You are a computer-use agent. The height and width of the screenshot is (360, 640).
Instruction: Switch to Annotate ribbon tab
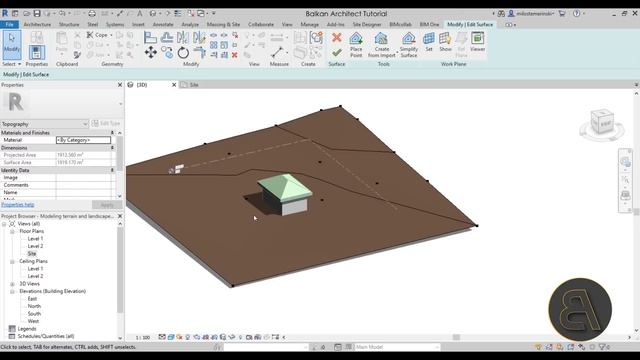(x=163, y=24)
